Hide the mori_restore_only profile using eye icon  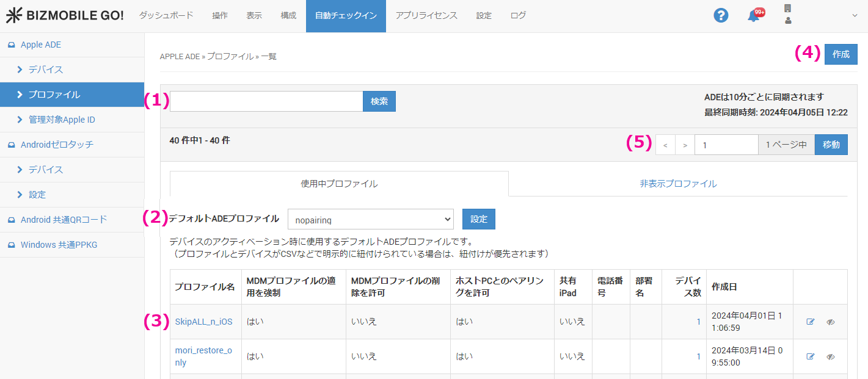click(x=830, y=356)
